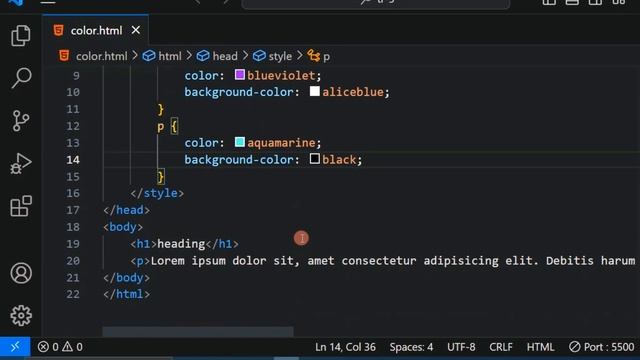Change indentation via Spaces: 4
The height and width of the screenshot is (360, 640).
tap(411, 347)
